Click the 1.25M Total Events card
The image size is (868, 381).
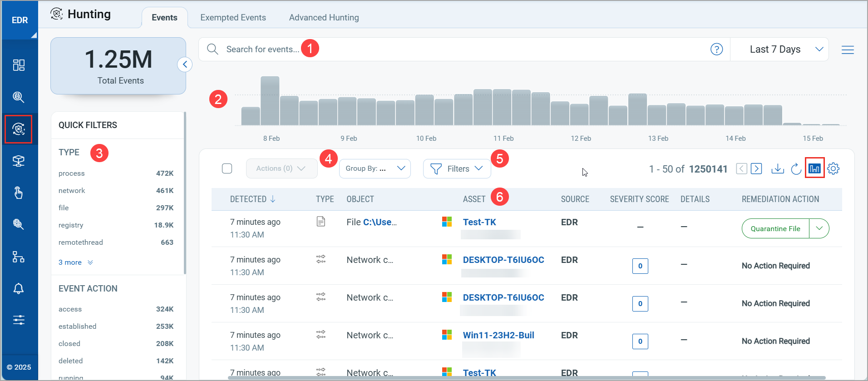click(118, 66)
